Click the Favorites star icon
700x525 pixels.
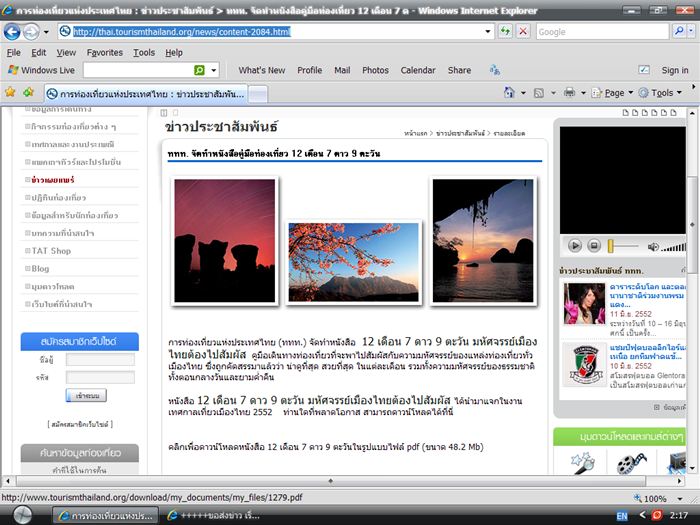[x=10, y=92]
